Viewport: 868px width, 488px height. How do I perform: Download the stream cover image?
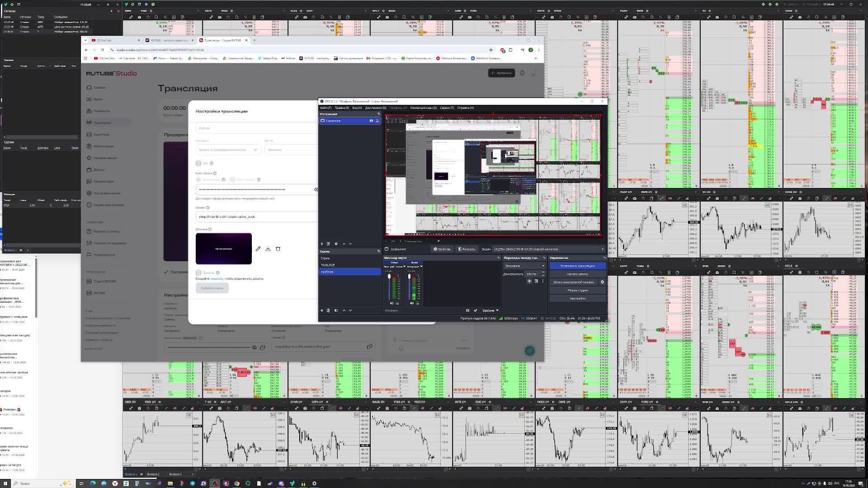(268, 249)
